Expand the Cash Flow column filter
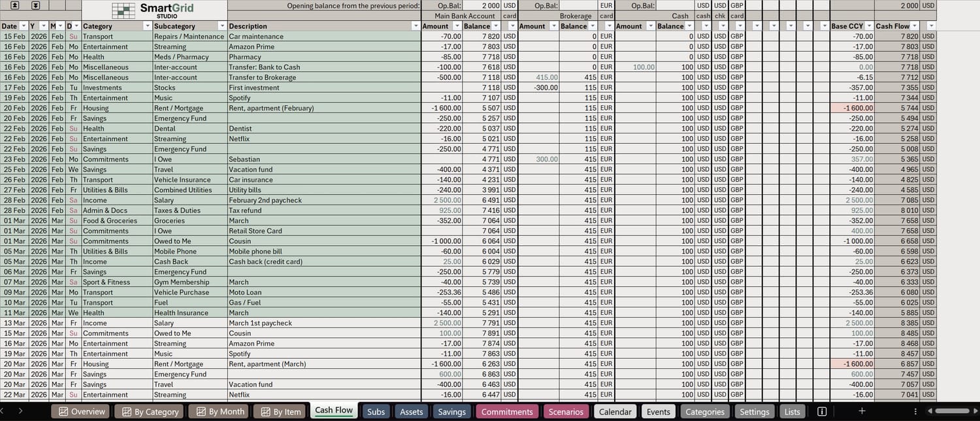 (930, 26)
